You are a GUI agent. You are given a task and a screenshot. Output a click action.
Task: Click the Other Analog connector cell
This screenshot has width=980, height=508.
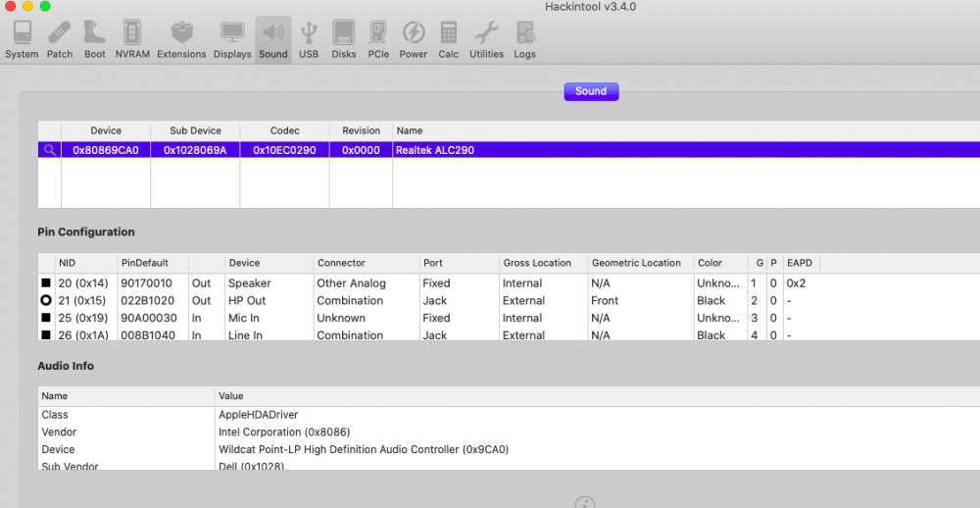click(351, 283)
